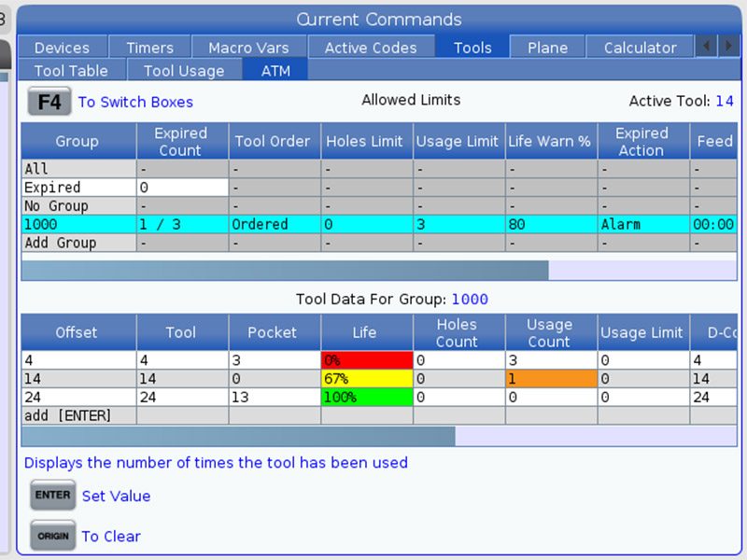Open the Tool Table sub-tab

(x=71, y=71)
